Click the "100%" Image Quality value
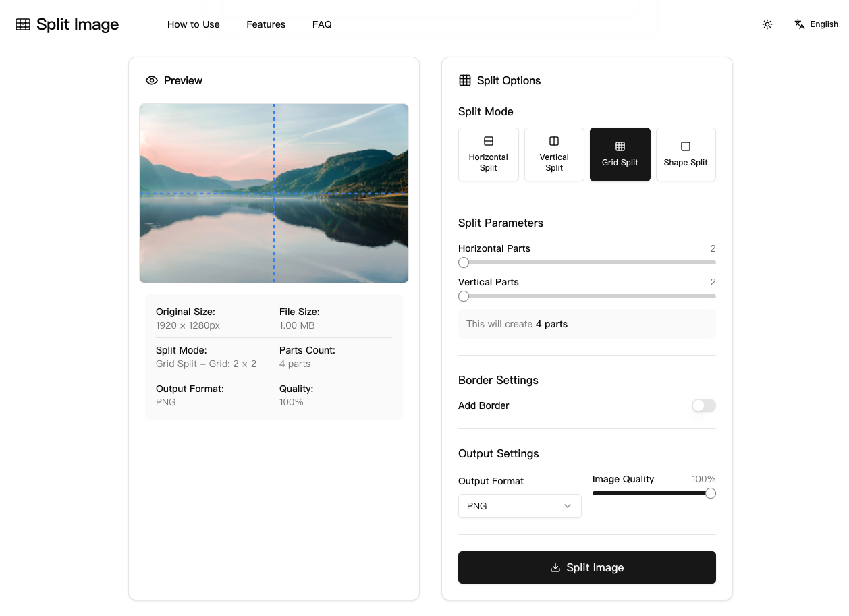 click(703, 479)
